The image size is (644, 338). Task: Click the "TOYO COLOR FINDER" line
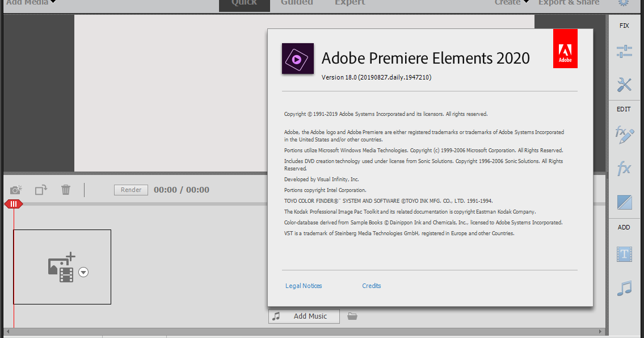(x=389, y=201)
